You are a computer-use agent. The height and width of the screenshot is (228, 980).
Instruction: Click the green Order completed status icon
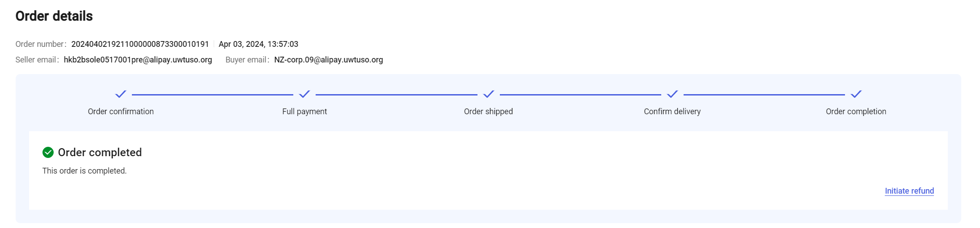click(48, 153)
